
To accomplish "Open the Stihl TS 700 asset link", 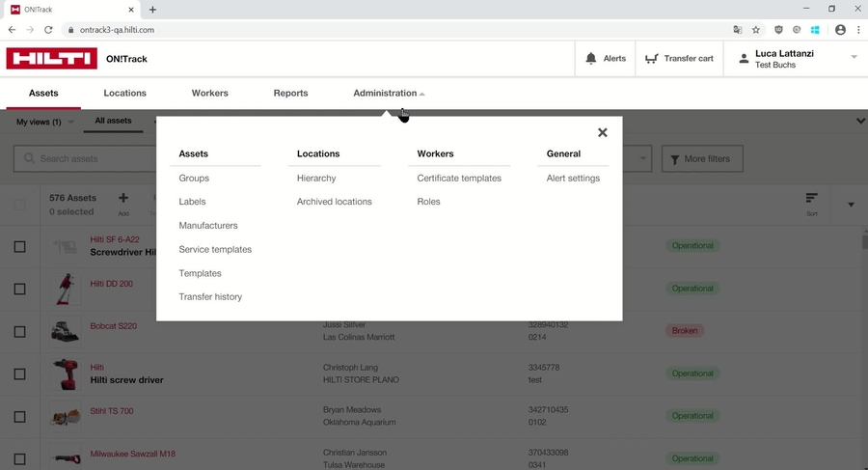I will [112, 411].
